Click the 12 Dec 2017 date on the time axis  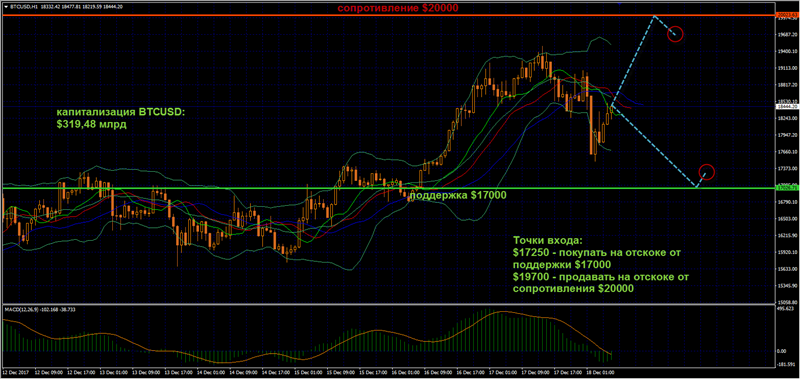(x=15, y=373)
